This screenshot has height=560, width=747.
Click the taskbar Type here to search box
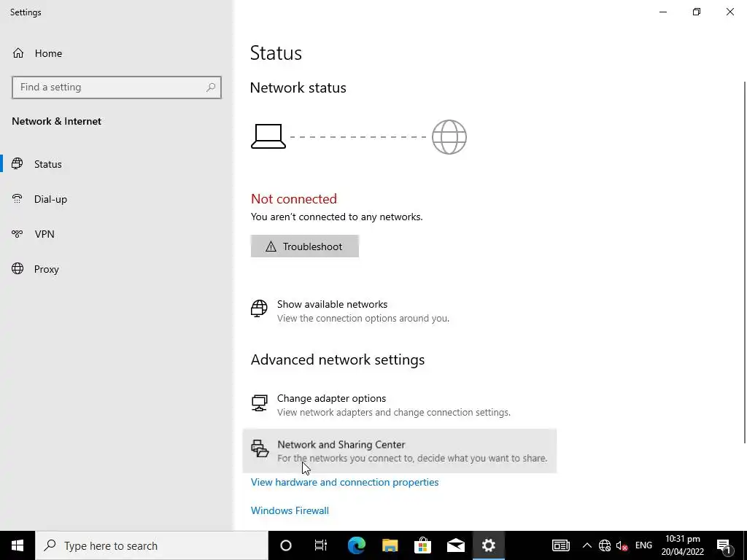click(x=152, y=545)
